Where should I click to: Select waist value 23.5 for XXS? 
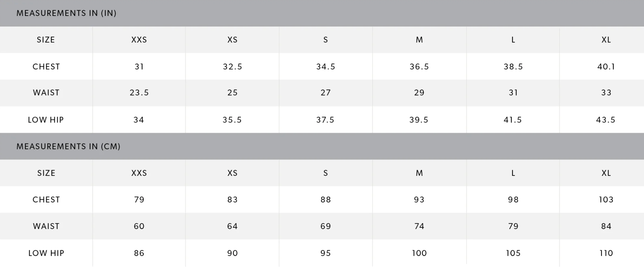pyautogui.click(x=139, y=93)
